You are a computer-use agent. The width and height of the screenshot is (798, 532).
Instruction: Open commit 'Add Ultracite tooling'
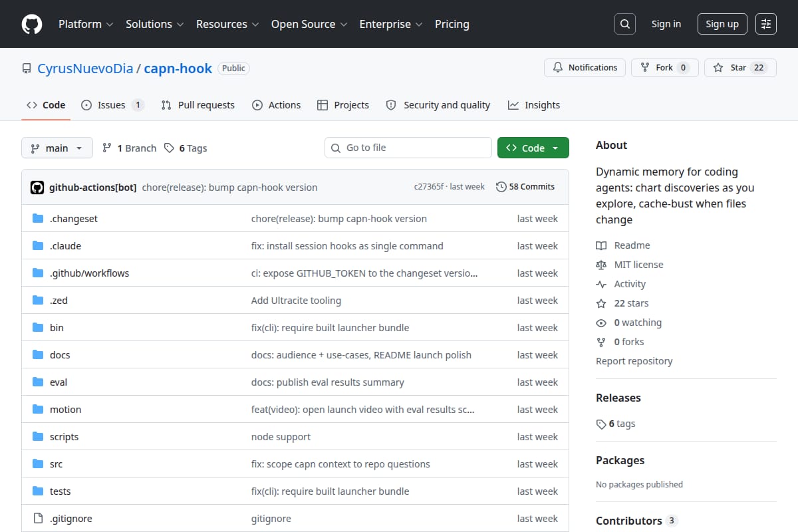click(296, 301)
